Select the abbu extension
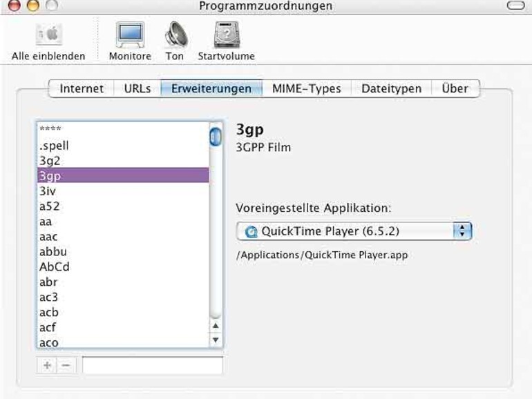The image size is (532, 399). [123, 251]
